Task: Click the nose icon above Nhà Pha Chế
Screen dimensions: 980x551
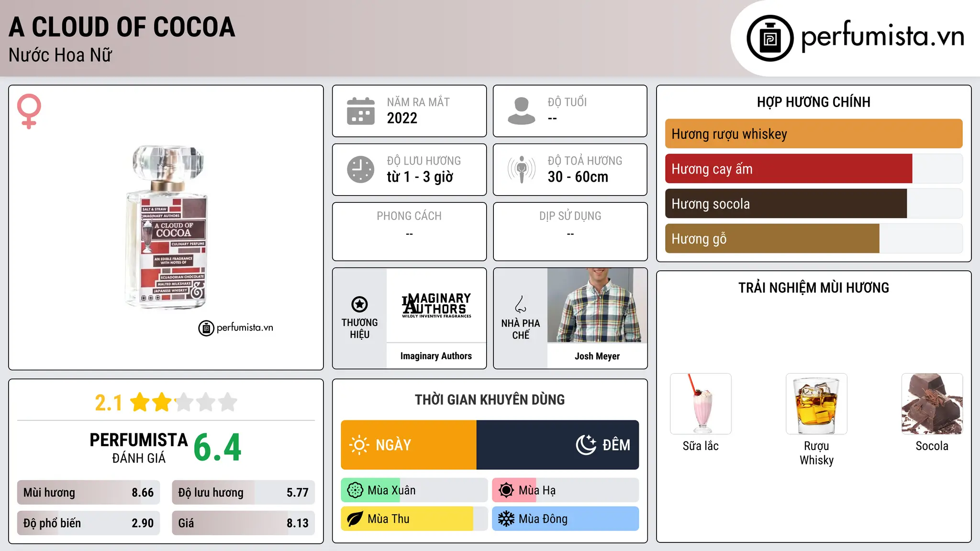Action: coord(521,304)
